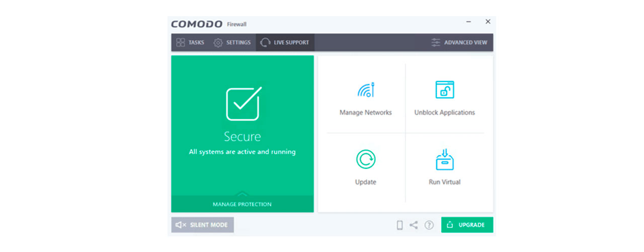Start Update with the circular arrow icon
The width and height of the screenshot is (644, 252).
pos(366,159)
